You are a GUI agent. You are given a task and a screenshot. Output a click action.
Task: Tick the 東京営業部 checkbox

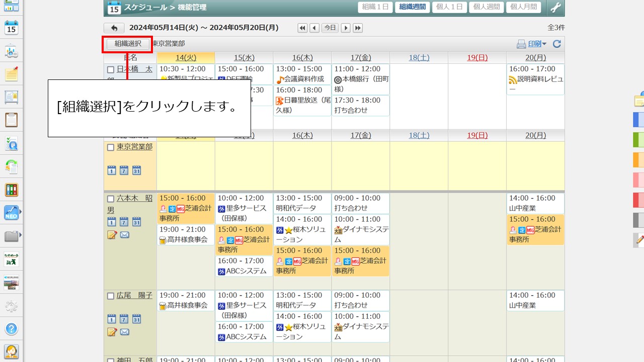(x=111, y=147)
